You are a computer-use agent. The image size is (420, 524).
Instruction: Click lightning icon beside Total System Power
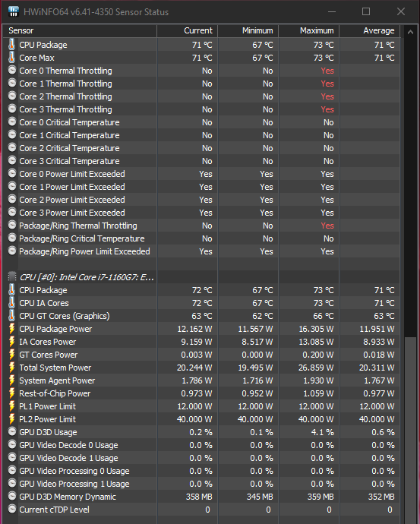coord(11,368)
